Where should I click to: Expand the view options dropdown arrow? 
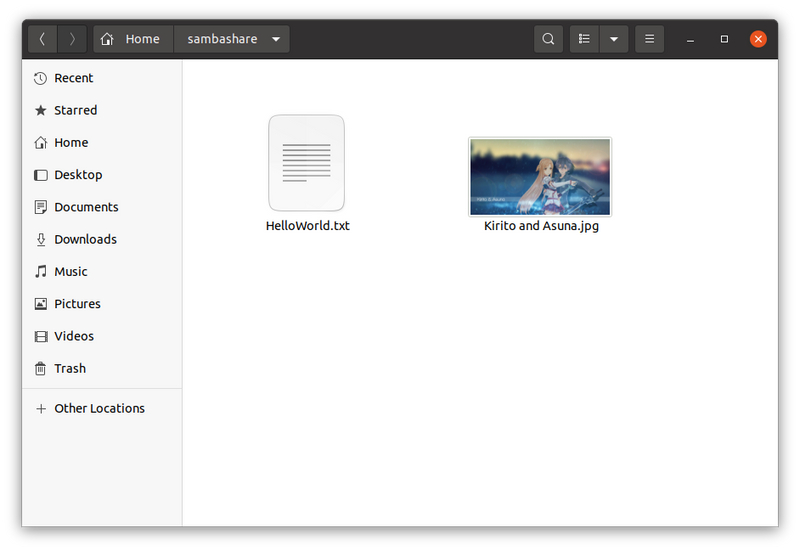[614, 39]
